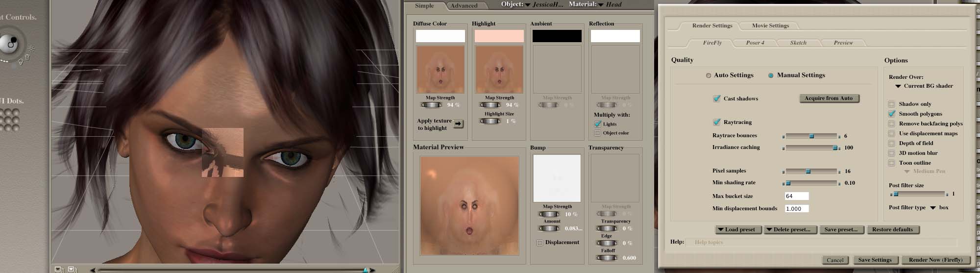Click the Acquire from Auto button
The width and height of the screenshot is (980, 273).
[829, 98]
